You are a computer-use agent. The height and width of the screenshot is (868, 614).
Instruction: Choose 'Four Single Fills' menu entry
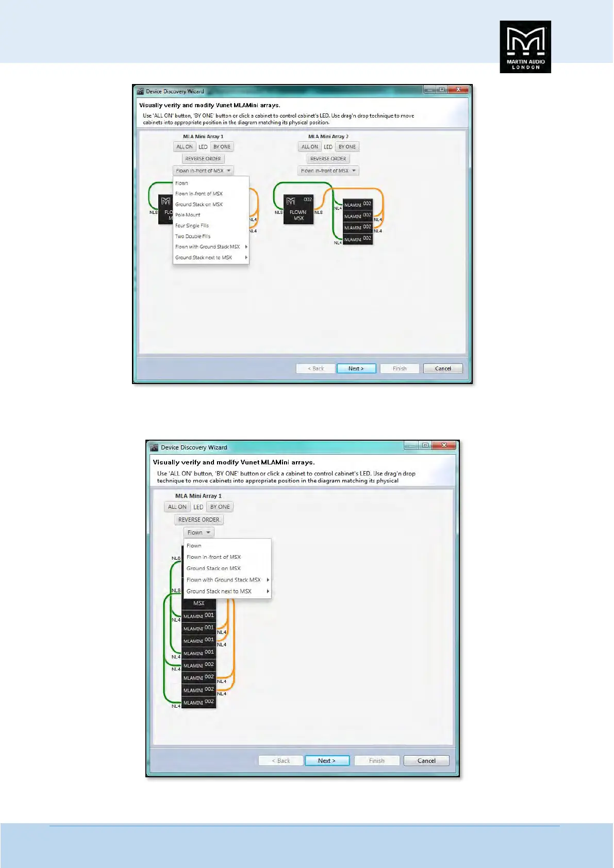pyautogui.click(x=211, y=226)
